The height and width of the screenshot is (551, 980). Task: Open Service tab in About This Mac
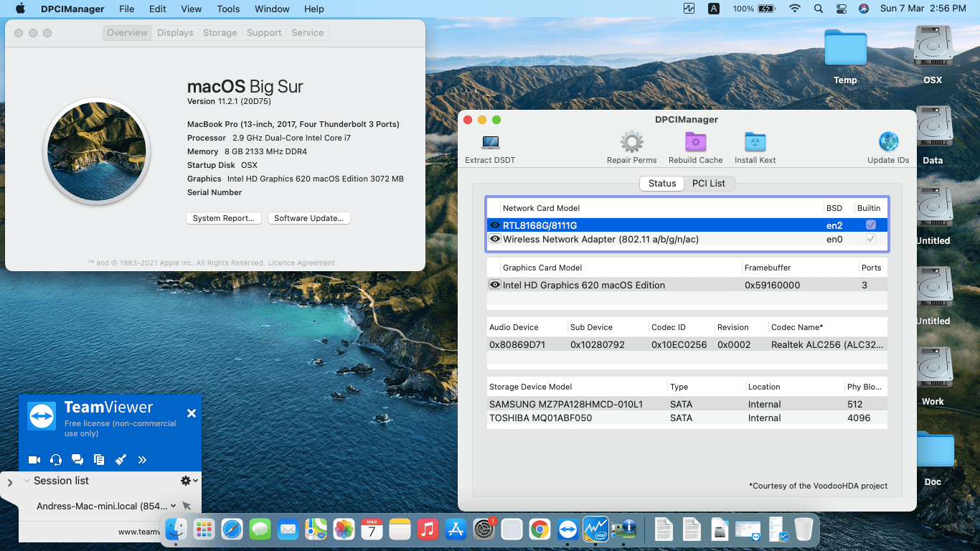tap(308, 33)
